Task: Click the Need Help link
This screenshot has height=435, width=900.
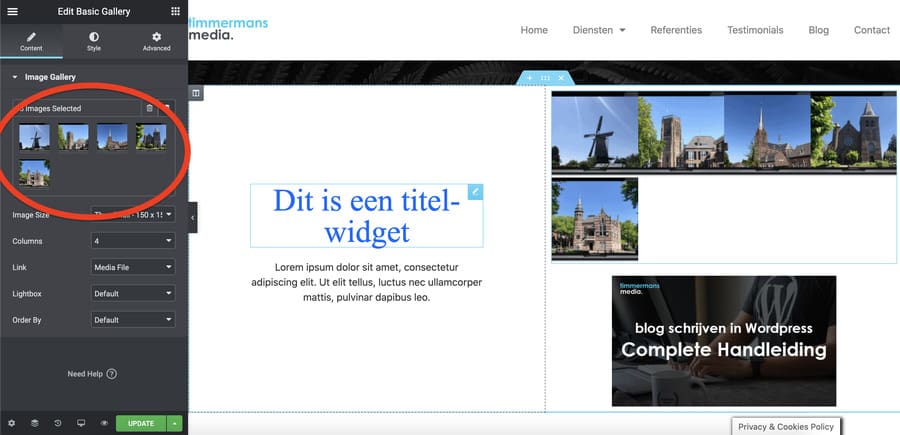Action: pyautogui.click(x=92, y=374)
